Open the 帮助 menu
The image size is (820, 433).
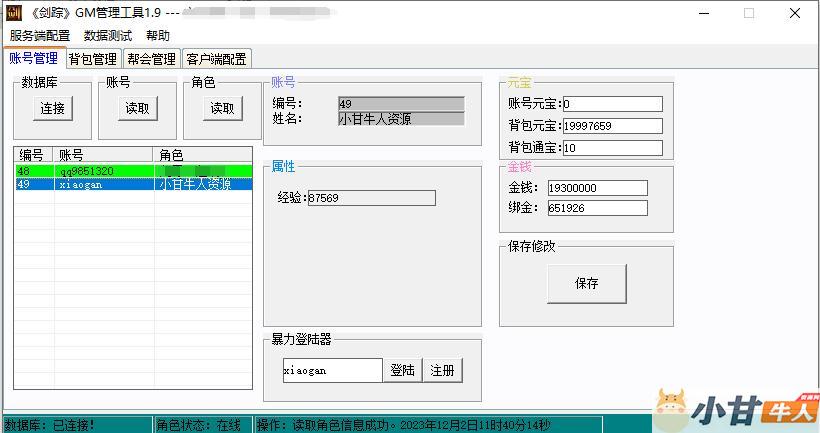pyautogui.click(x=158, y=36)
